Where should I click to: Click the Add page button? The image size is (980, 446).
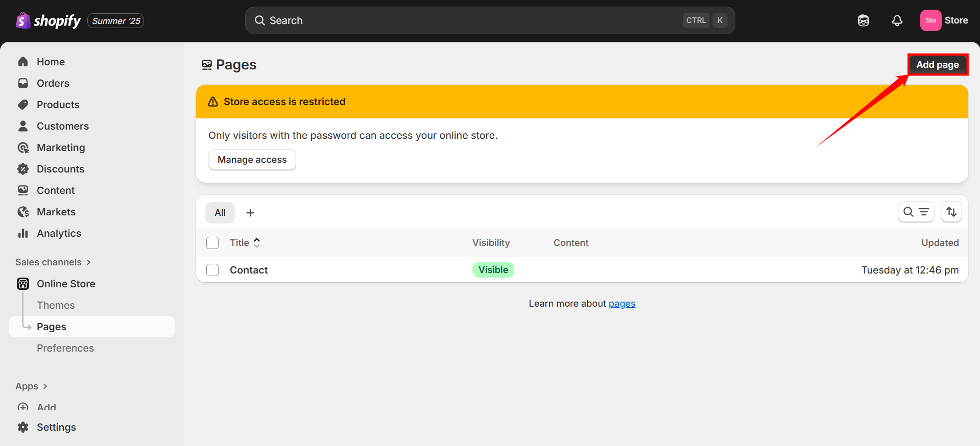(x=938, y=65)
